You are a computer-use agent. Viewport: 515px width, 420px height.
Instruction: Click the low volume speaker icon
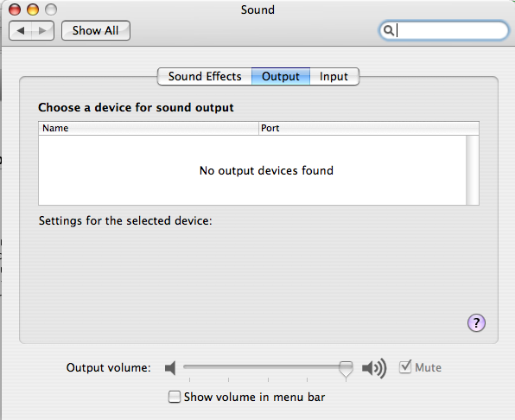tap(170, 368)
